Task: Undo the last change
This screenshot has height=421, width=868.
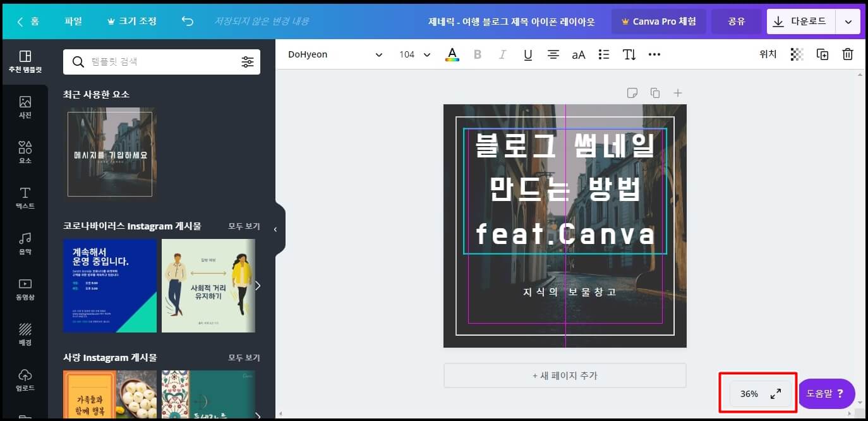Action: pyautogui.click(x=188, y=21)
